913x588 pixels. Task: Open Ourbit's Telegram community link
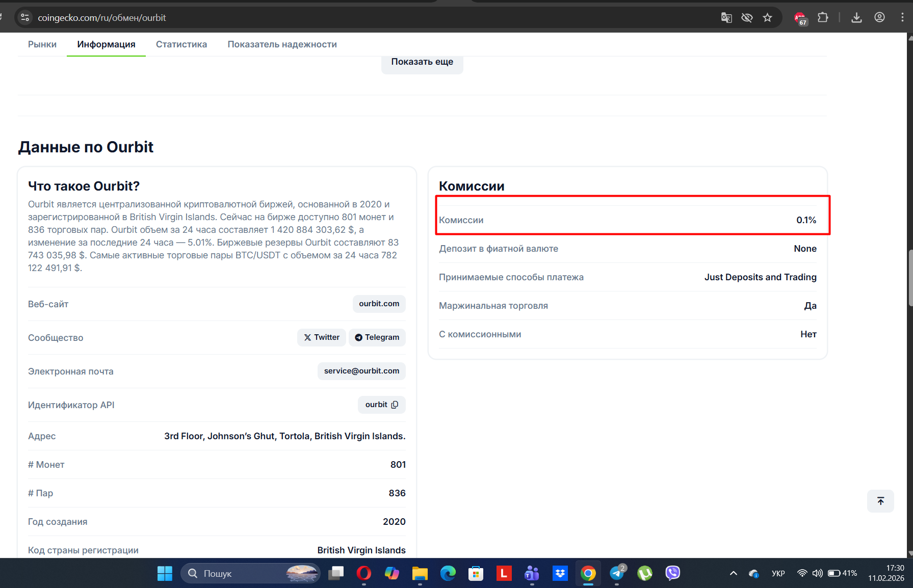pyautogui.click(x=377, y=337)
